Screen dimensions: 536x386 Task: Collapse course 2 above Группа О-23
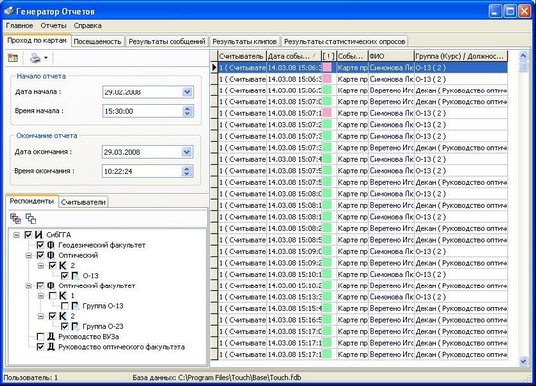(41, 316)
